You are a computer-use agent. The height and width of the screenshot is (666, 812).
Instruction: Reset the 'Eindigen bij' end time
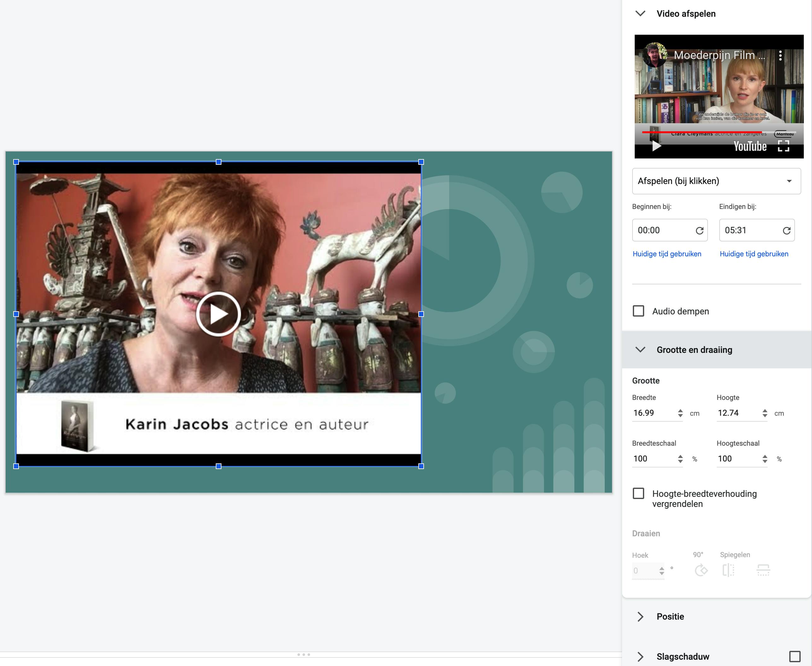(786, 230)
